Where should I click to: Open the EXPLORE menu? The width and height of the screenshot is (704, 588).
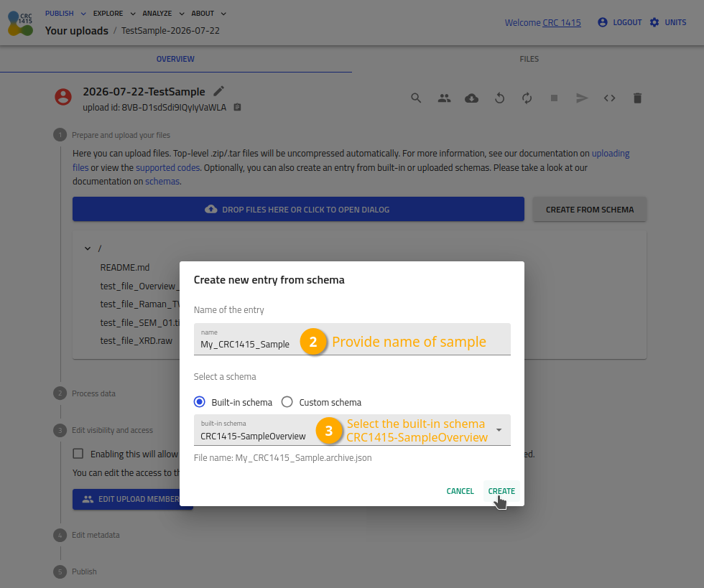click(114, 14)
